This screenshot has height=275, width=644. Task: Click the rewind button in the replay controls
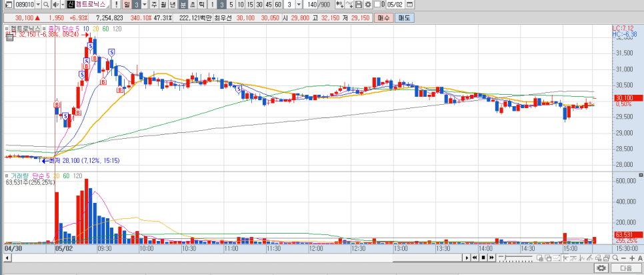(x=475, y=258)
